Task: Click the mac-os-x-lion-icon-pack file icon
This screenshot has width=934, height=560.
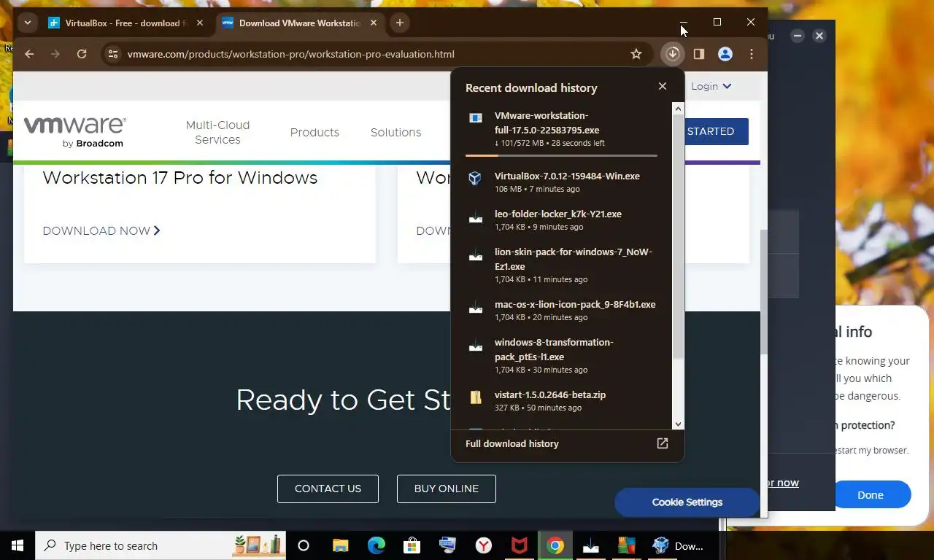Action: (475, 308)
